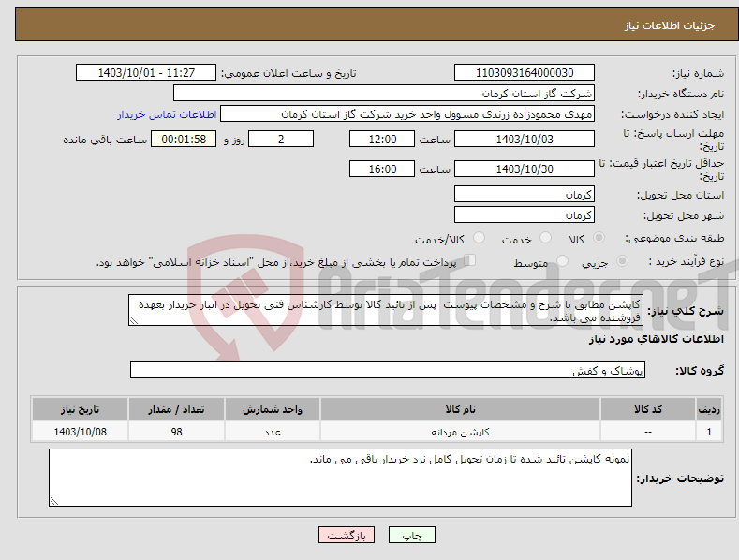Click the شماره نیاز number field
This screenshot has width=739, height=560.
(x=525, y=73)
